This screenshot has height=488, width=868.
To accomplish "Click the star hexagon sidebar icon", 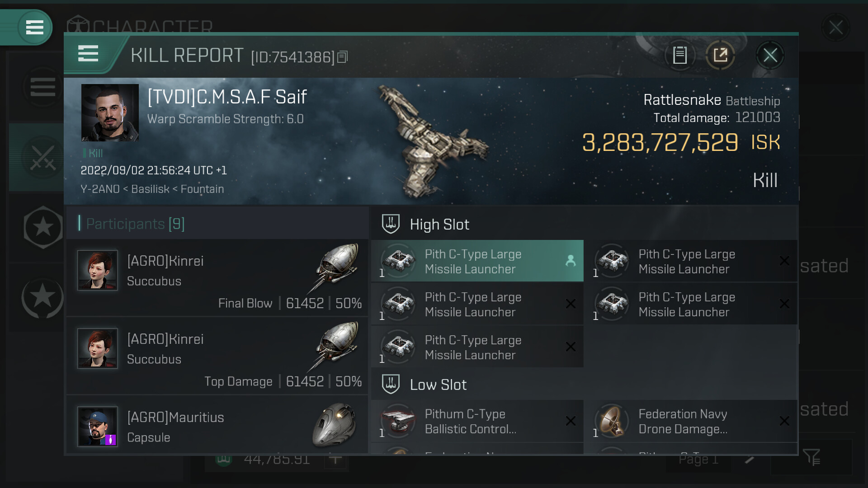I will (x=43, y=227).
